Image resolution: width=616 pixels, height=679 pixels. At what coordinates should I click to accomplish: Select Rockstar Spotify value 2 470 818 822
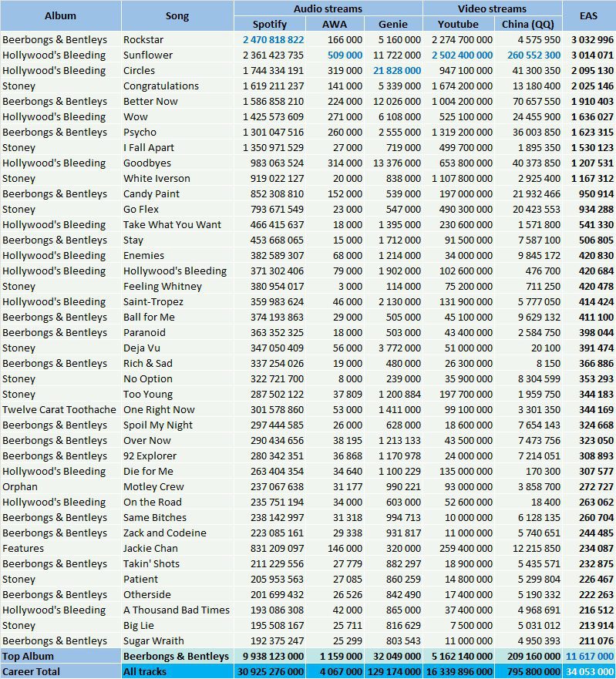(x=273, y=40)
